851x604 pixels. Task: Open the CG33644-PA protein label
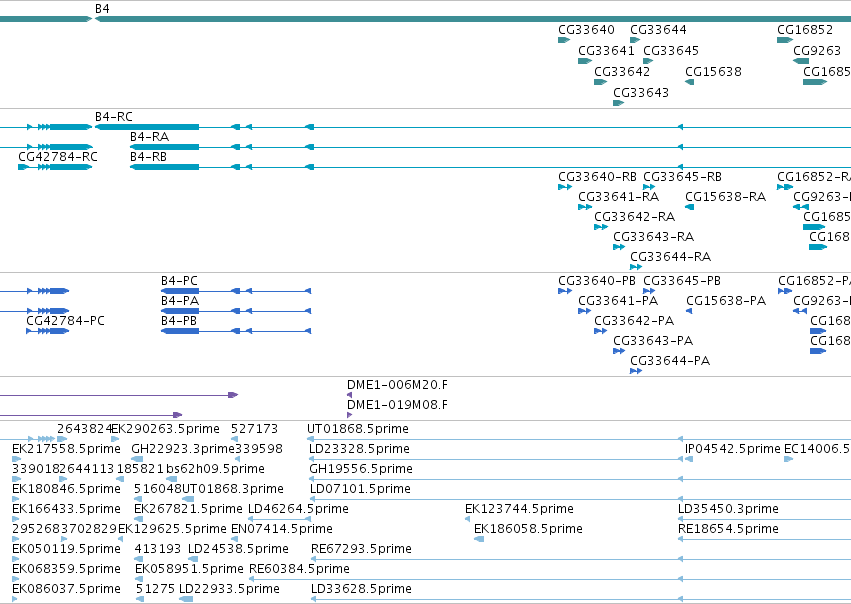pos(670,361)
